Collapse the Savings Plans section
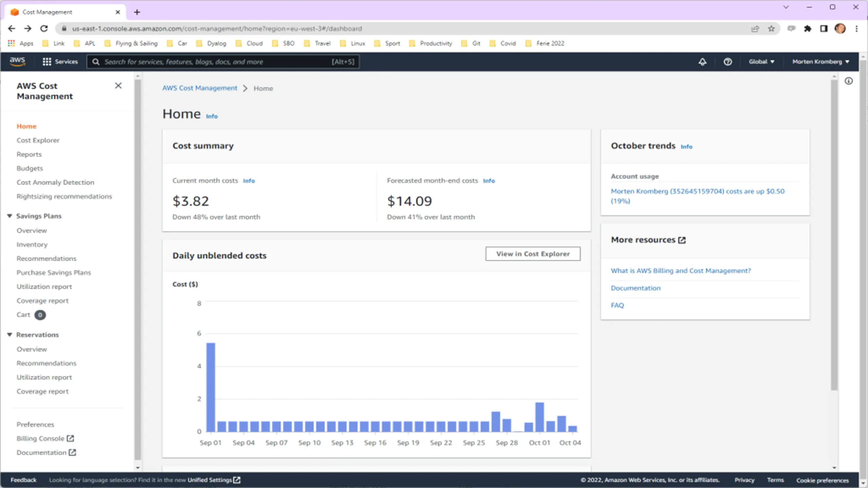 (x=9, y=216)
